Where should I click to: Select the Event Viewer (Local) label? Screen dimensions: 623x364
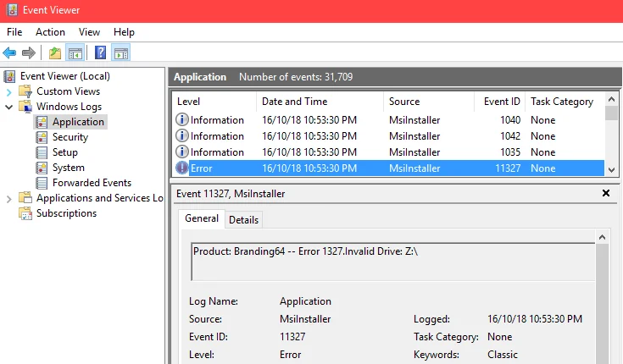click(65, 76)
